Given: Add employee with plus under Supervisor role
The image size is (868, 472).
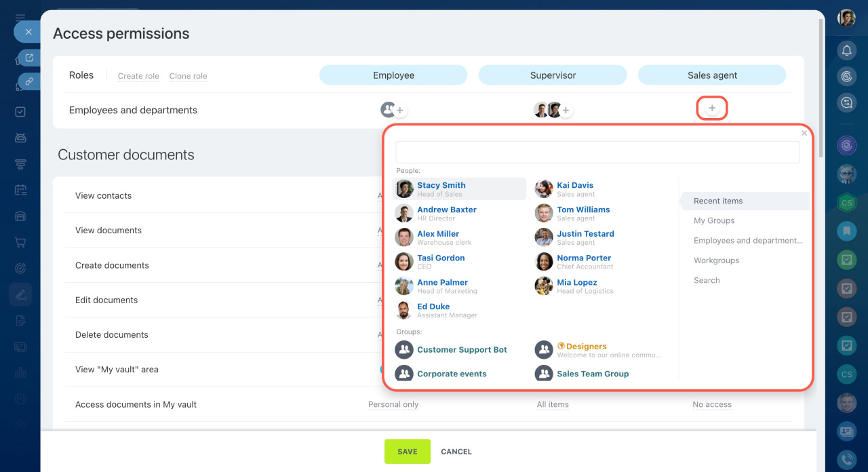Looking at the screenshot, I should click(566, 110).
